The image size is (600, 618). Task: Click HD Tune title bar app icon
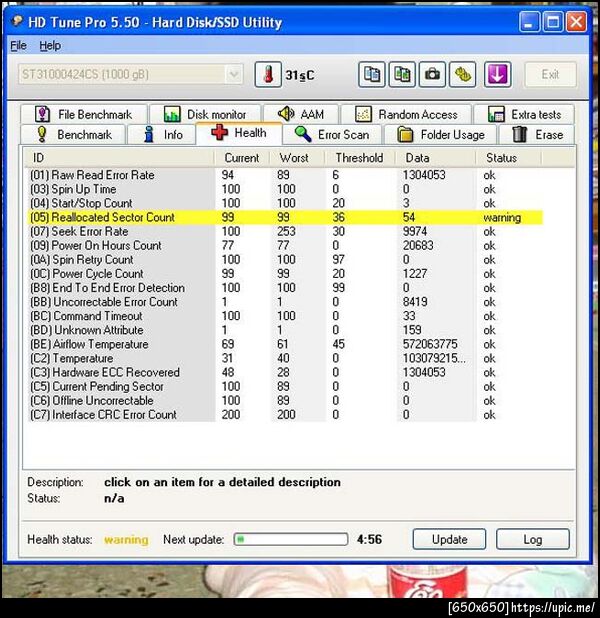[x=17, y=20]
